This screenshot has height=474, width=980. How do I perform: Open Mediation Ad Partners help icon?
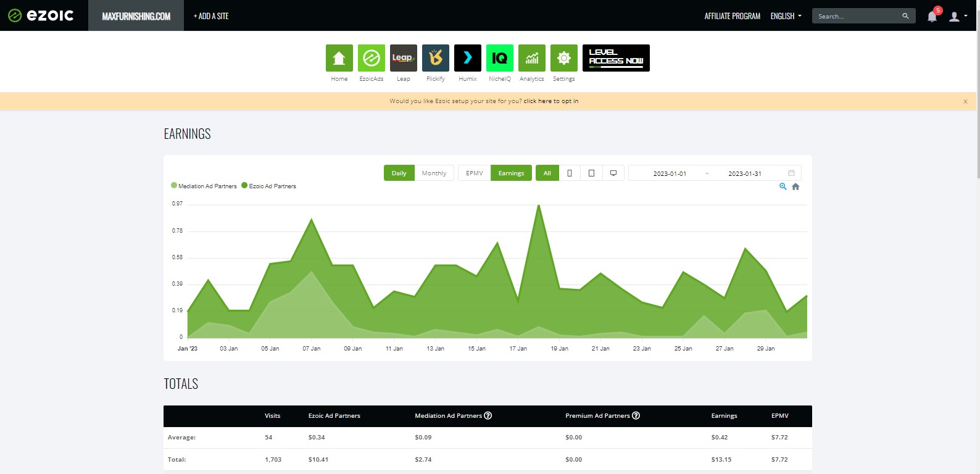coord(488,415)
